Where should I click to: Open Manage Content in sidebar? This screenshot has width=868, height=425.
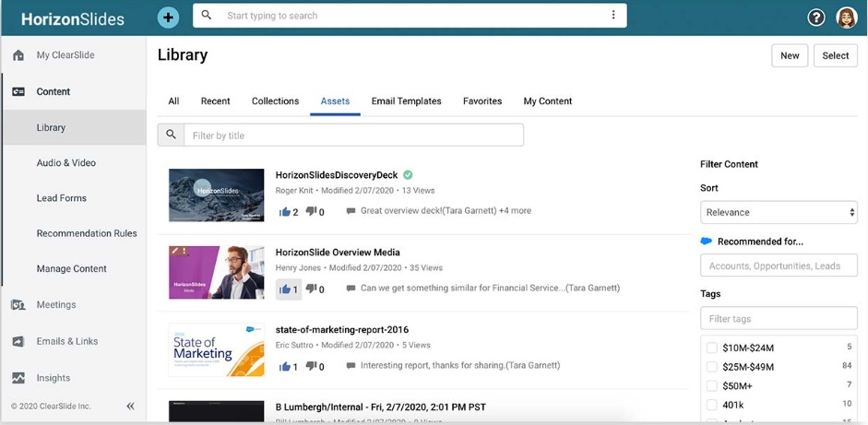(71, 269)
